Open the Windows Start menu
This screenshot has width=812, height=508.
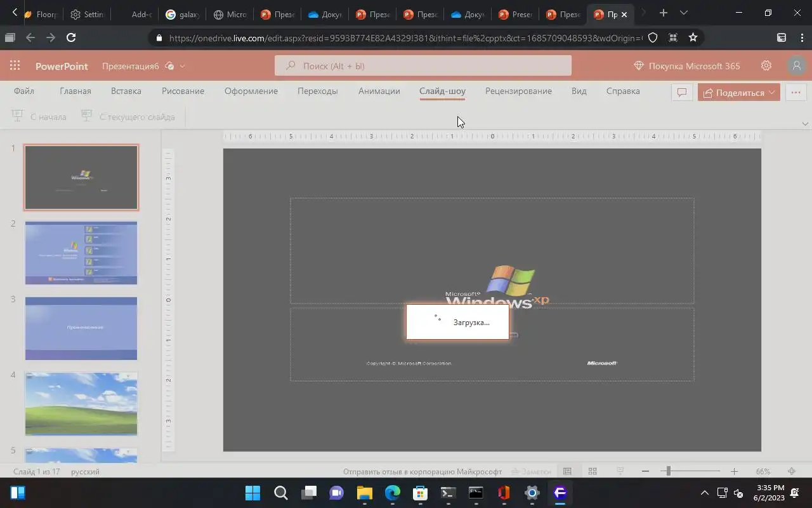tap(252, 493)
